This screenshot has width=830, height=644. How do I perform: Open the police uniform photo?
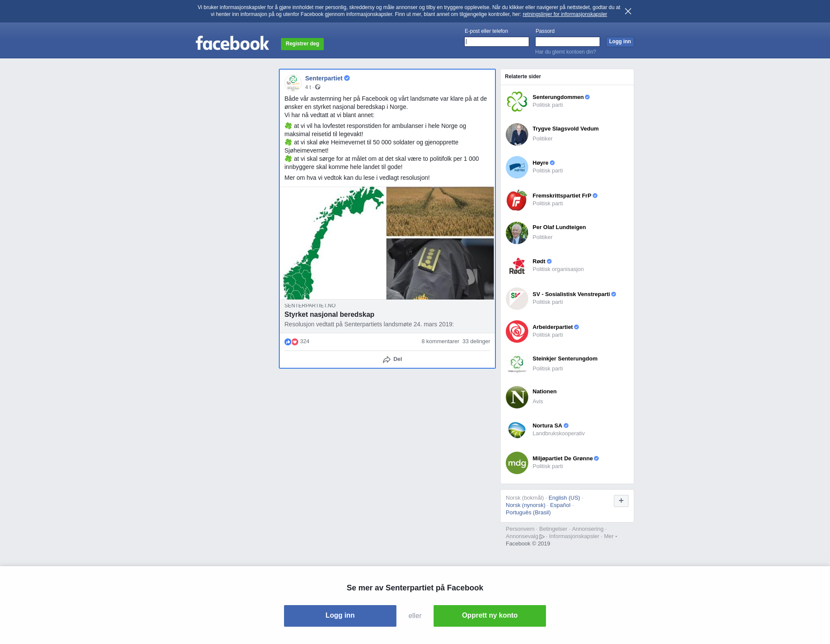pyautogui.click(x=440, y=269)
